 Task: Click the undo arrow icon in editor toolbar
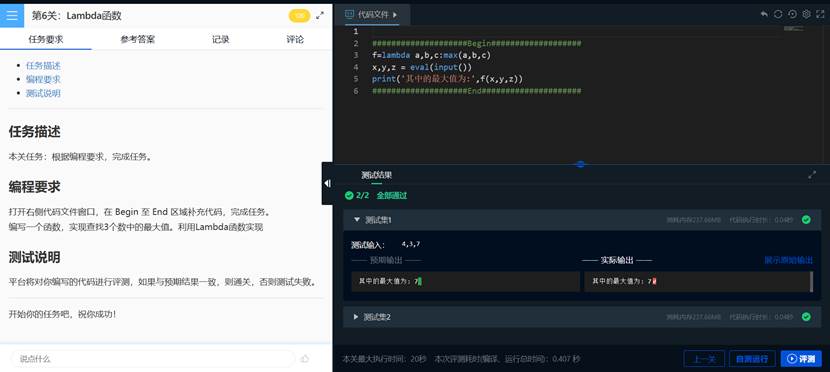pyautogui.click(x=764, y=14)
